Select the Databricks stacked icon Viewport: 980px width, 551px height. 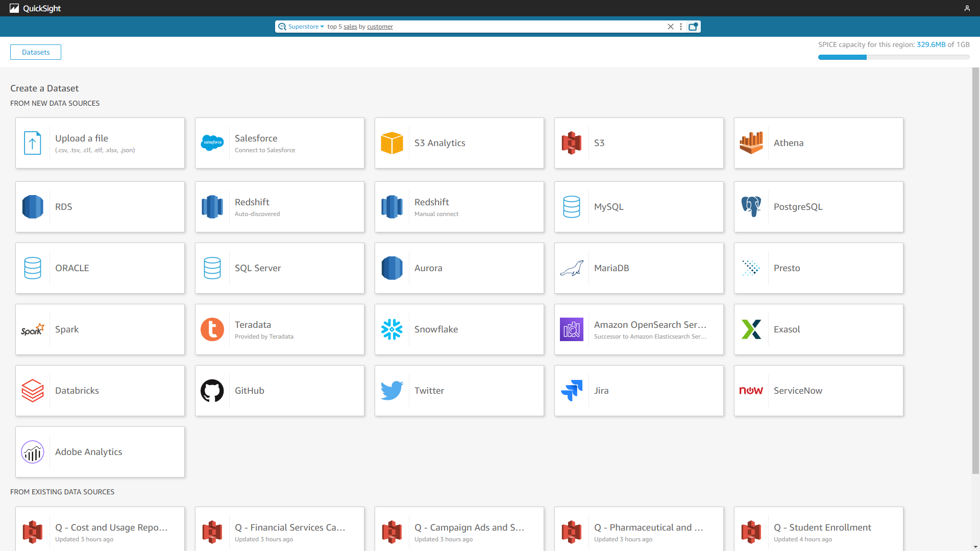[33, 391]
